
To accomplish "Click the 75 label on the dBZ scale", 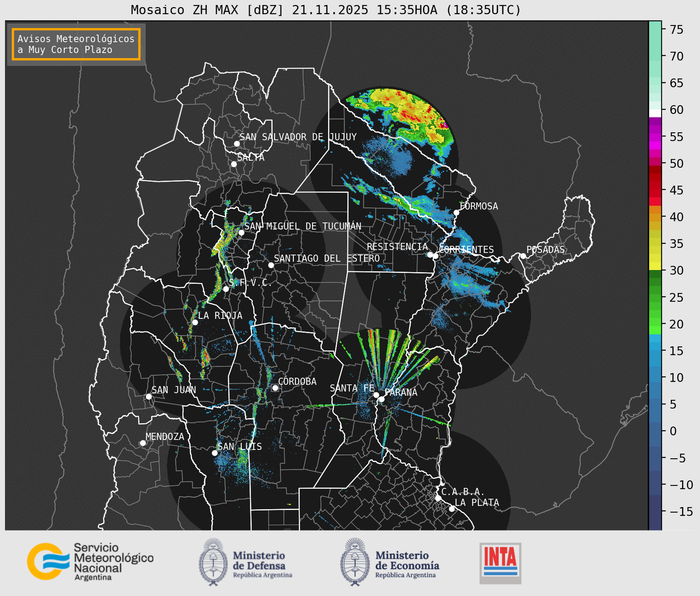I will click(677, 30).
